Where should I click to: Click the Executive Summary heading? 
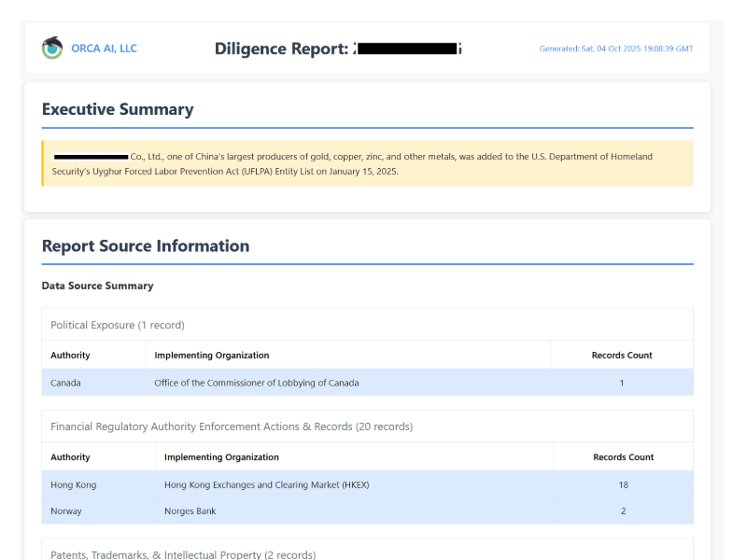(118, 109)
